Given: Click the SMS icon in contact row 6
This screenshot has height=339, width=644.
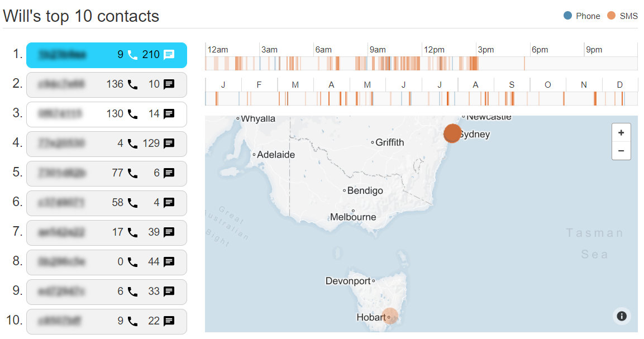Looking at the screenshot, I should [169, 203].
